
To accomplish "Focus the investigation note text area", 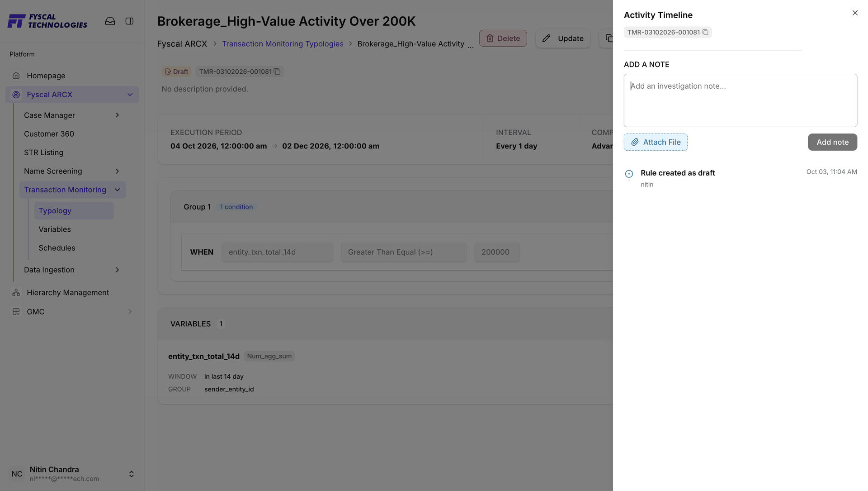I will 740,100.
